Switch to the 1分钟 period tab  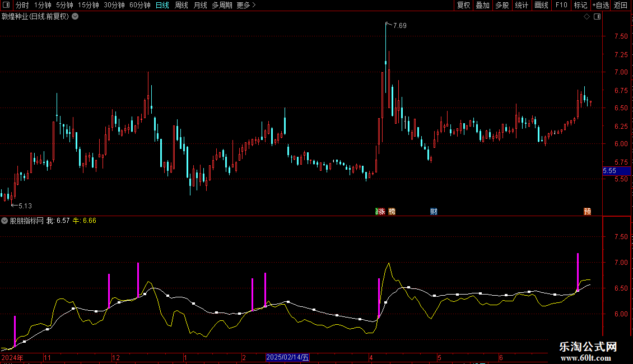(x=43, y=5)
